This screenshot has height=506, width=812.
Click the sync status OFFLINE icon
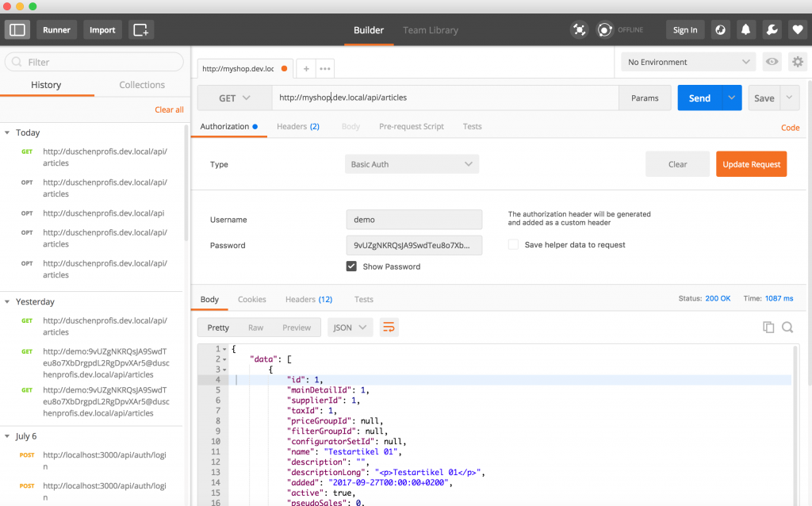point(604,30)
